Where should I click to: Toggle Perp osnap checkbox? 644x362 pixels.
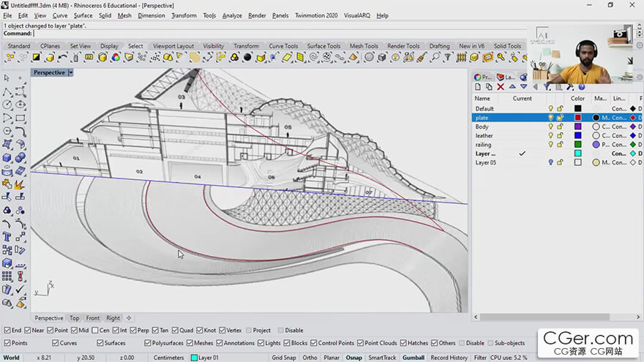click(133, 330)
